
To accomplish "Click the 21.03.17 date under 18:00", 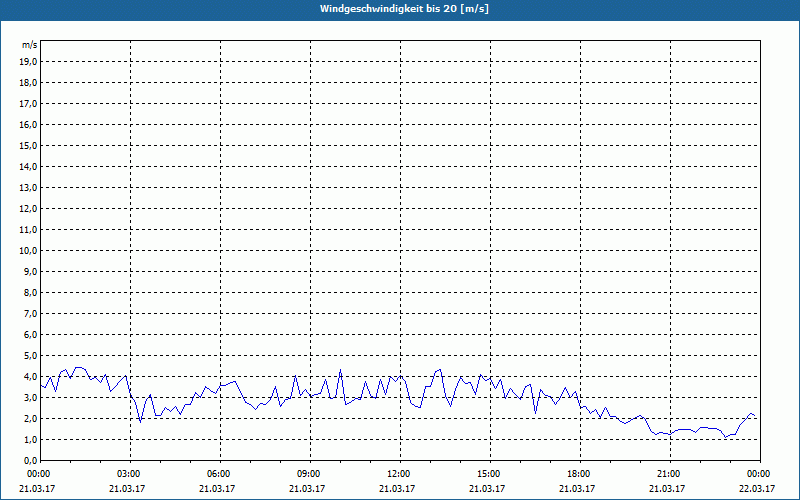I will (577, 489).
